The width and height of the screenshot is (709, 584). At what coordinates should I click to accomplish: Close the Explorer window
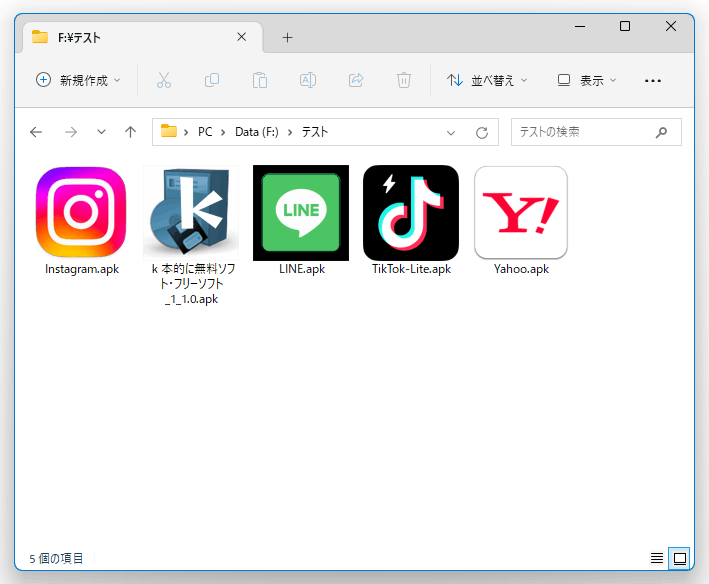(x=671, y=26)
